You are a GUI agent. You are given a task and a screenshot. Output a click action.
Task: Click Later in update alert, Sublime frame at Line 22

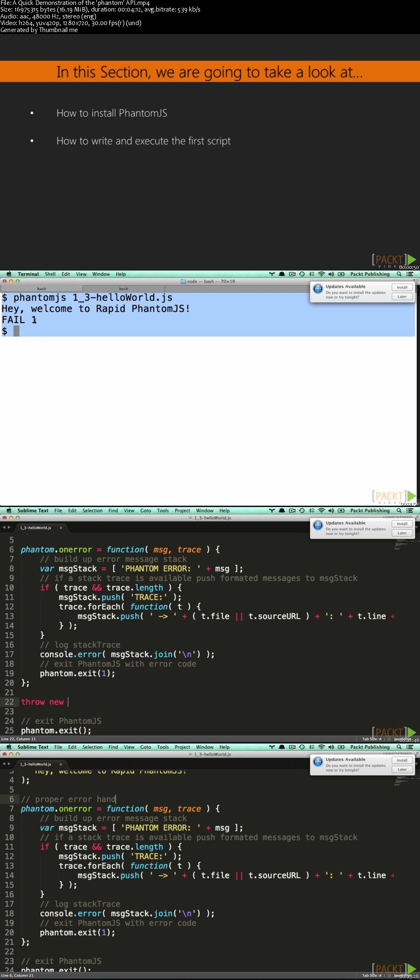tap(402, 533)
